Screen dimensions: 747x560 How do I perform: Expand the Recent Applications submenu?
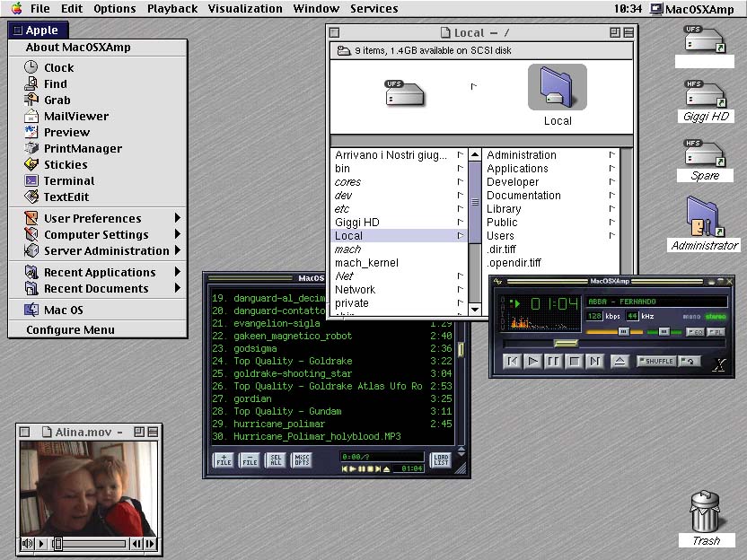98,273
